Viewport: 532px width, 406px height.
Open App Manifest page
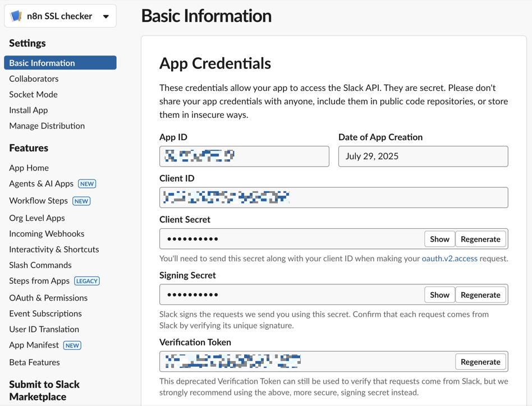coord(34,345)
